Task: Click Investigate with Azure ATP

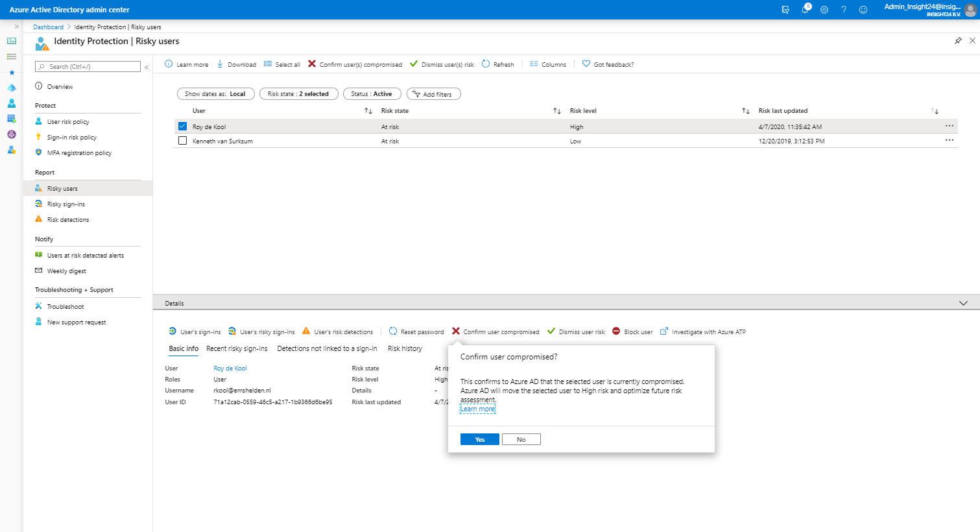Action: pos(703,332)
